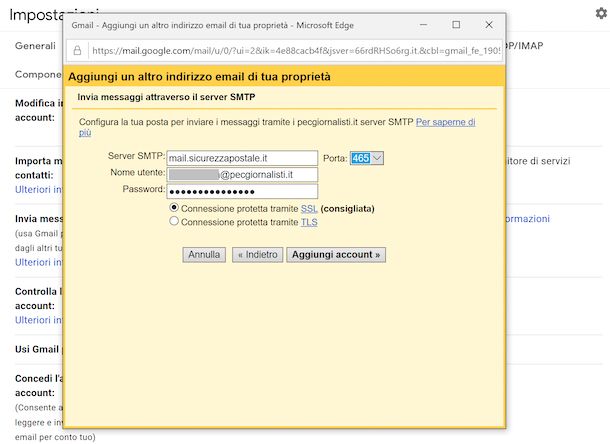
Task: Maximize the Microsoft Edge popup window
Action: coord(456,25)
